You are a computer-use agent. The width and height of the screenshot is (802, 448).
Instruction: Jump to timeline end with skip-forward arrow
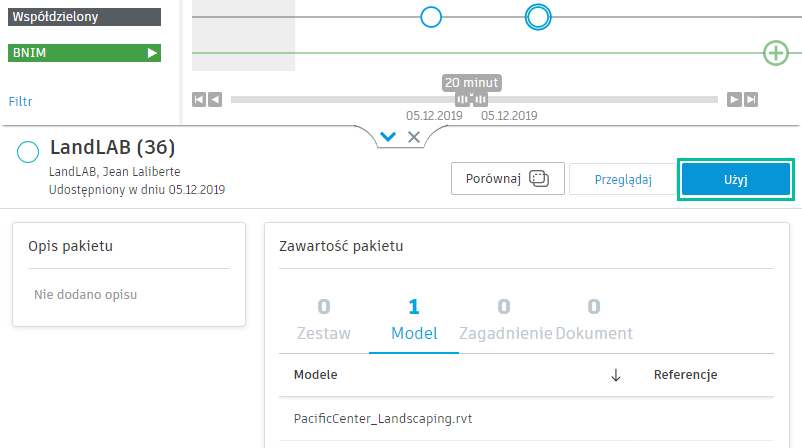[751, 99]
